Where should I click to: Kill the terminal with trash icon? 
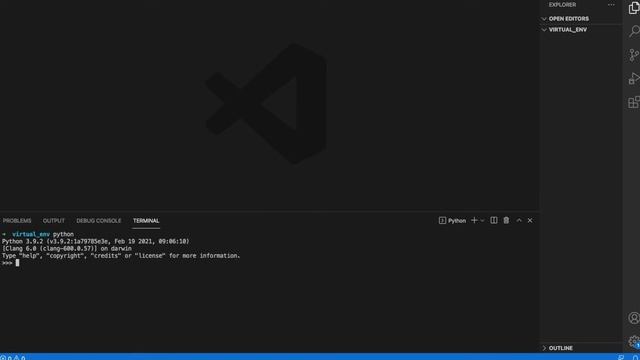506,220
